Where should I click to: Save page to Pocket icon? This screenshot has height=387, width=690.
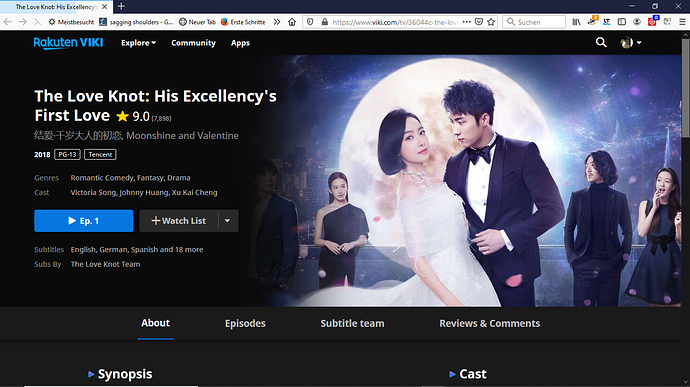tap(479, 22)
